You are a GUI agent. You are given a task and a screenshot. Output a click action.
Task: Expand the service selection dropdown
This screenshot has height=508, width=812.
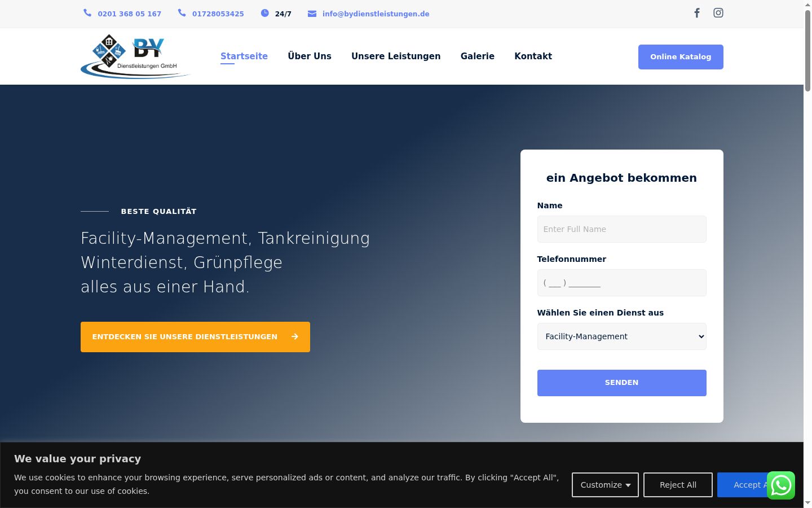(621, 336)
